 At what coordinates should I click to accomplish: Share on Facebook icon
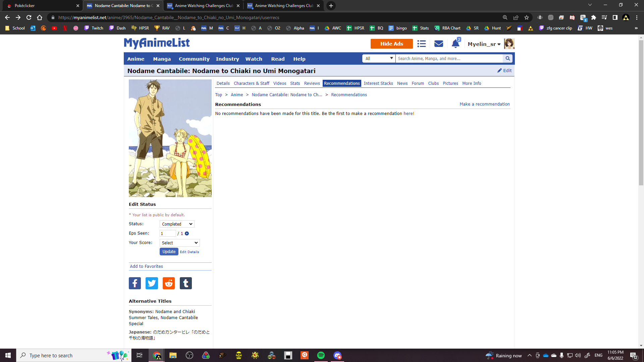(135, 283)
